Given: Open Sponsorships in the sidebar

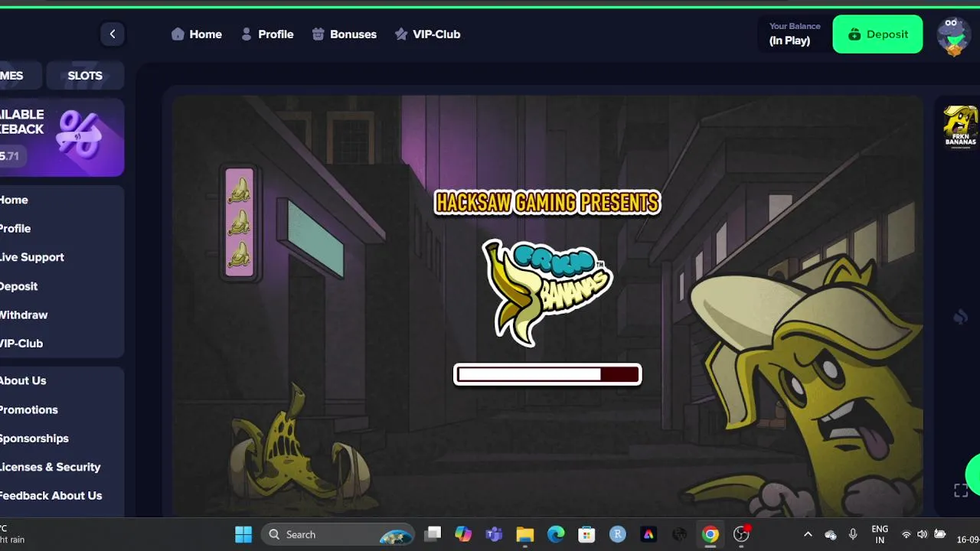Looking at the screenshot, I should click(34, 439).
